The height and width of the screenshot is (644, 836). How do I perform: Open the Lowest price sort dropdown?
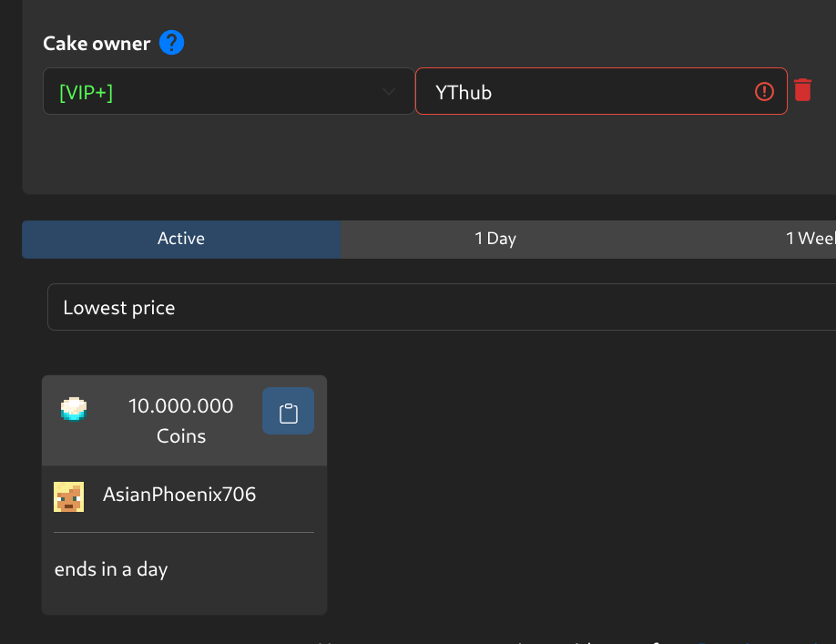pos(437,308)
